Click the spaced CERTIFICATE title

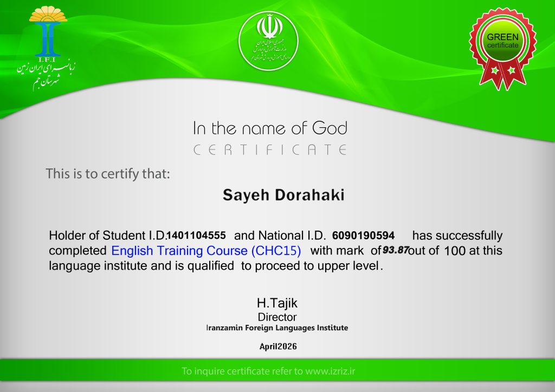pyautogui.click(x=270, y=150)
